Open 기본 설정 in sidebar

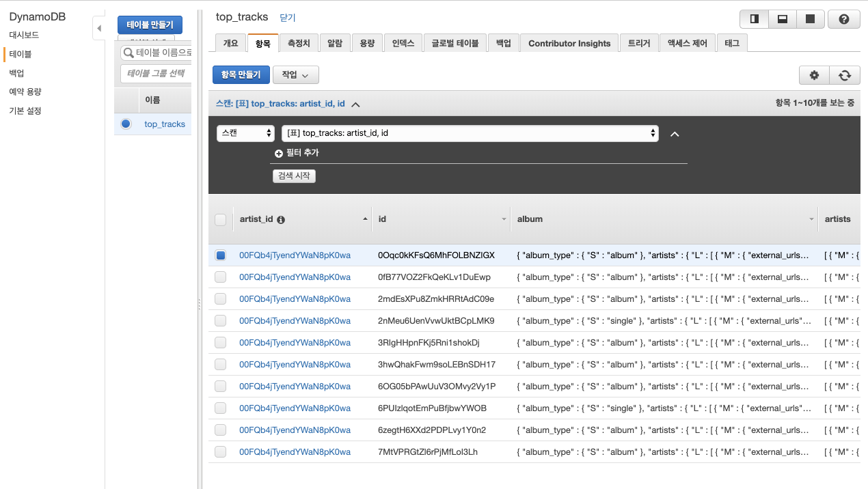pos(25,111)
